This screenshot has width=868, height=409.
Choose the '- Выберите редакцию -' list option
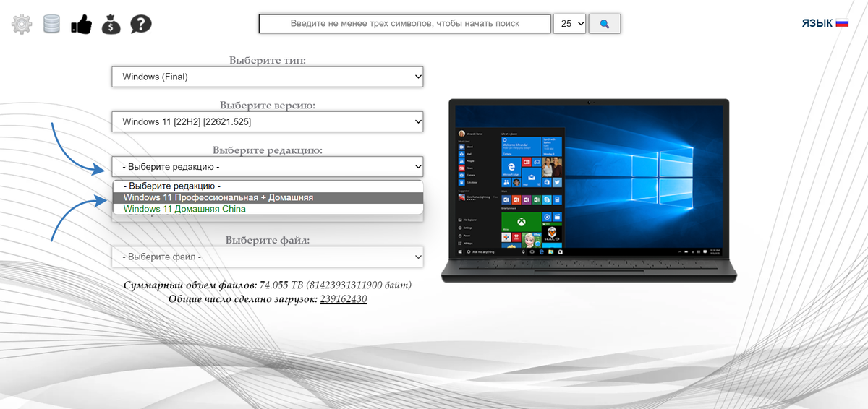[268, 186]
